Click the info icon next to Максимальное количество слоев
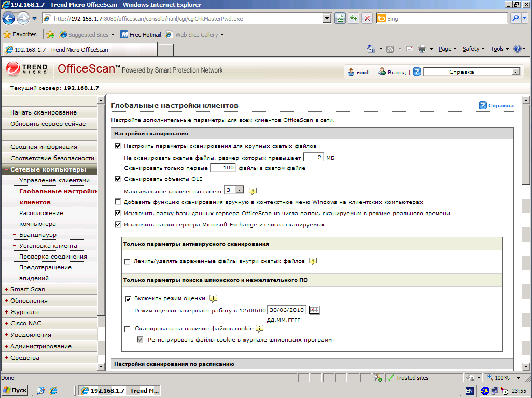 coord(253,191)
